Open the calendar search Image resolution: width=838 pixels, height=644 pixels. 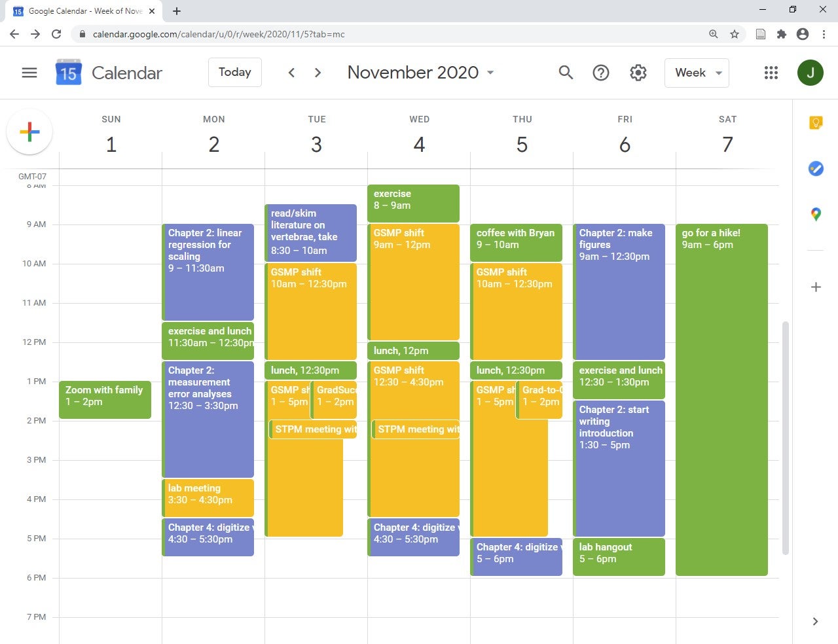(x=565, y=73)
